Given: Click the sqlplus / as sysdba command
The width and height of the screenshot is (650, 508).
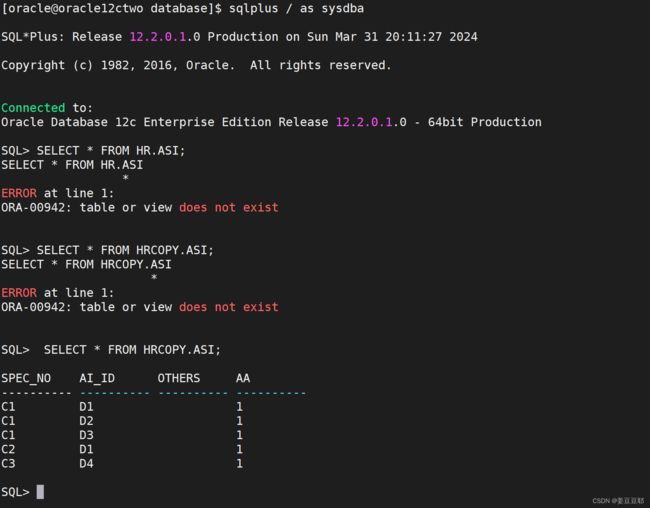Looking at the screenshot, I should pyautogui.click(x=296, y=9).
